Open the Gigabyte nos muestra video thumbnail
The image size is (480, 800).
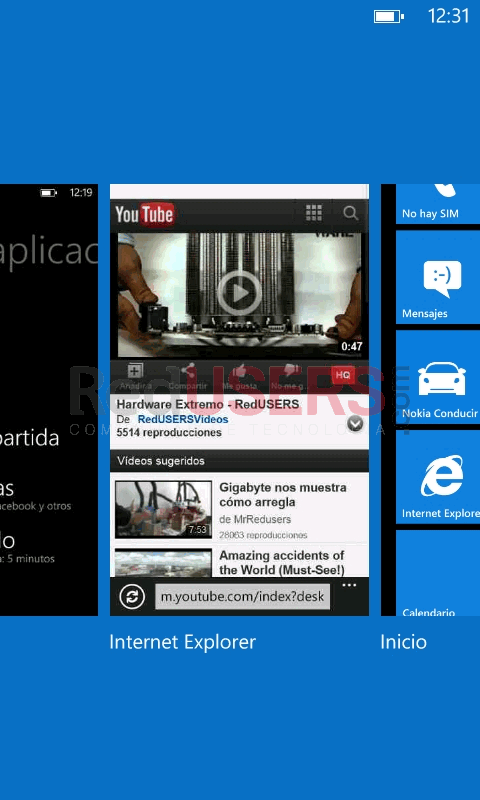point(163,509)
